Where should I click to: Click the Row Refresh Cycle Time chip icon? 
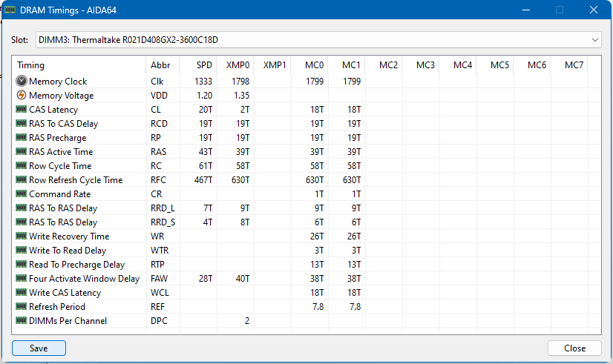pyautogui.click(x=21, y=179)
